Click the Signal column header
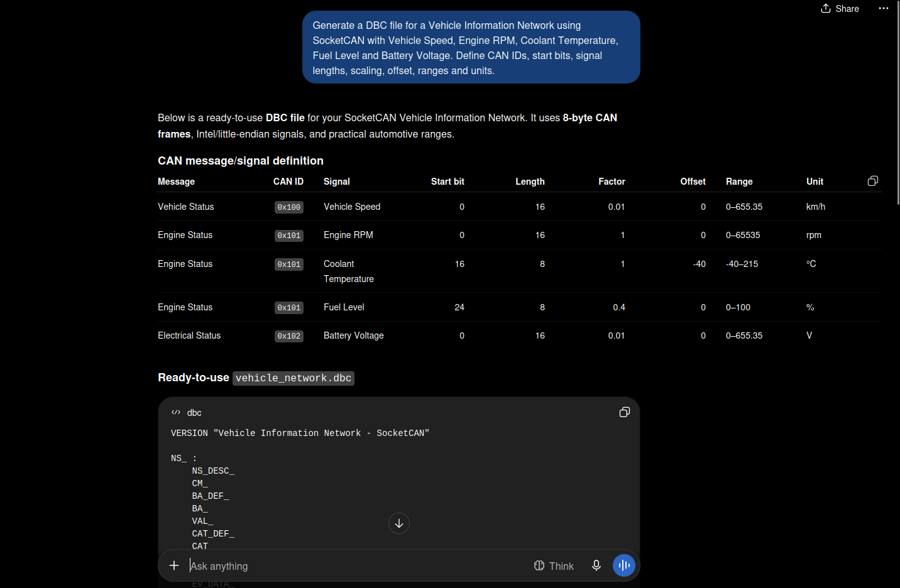Viewport: 900px width, 588px height. (x=337, y=182)
